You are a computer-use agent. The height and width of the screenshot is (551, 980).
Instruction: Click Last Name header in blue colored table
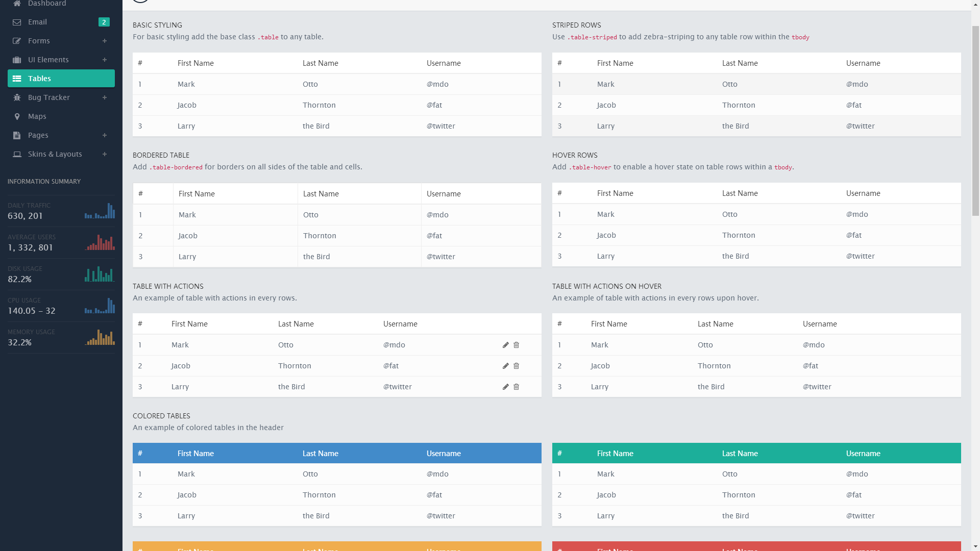pyautogui.click(x=320, y=454)
